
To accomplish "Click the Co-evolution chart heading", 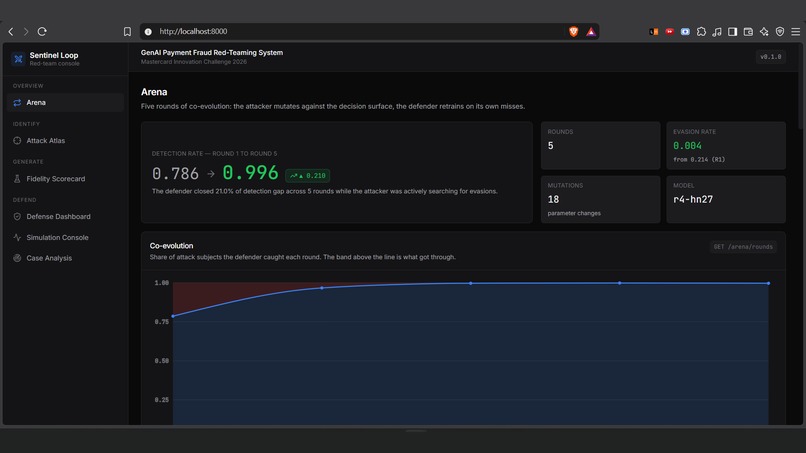I will [171, 246].
